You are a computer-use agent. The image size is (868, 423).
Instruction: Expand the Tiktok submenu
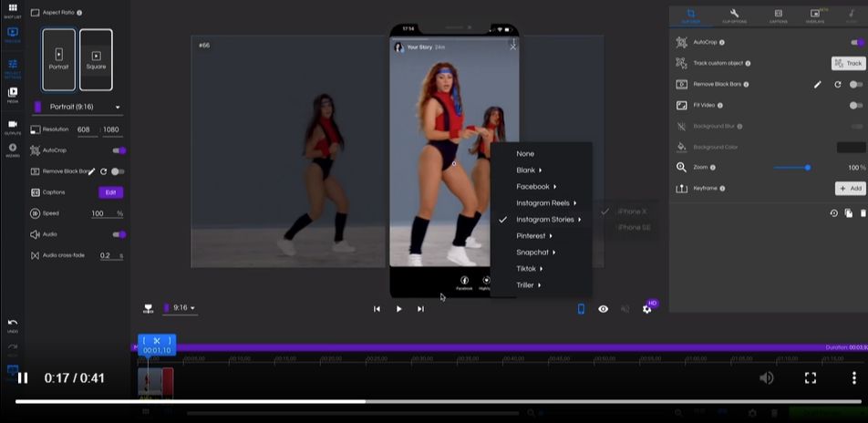(529, 269)
